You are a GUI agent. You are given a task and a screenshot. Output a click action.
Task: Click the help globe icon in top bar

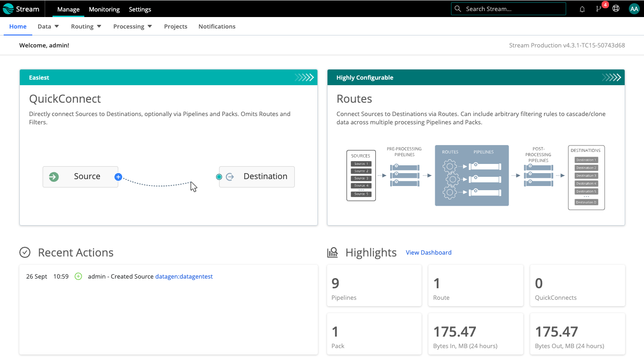point(616,8)
